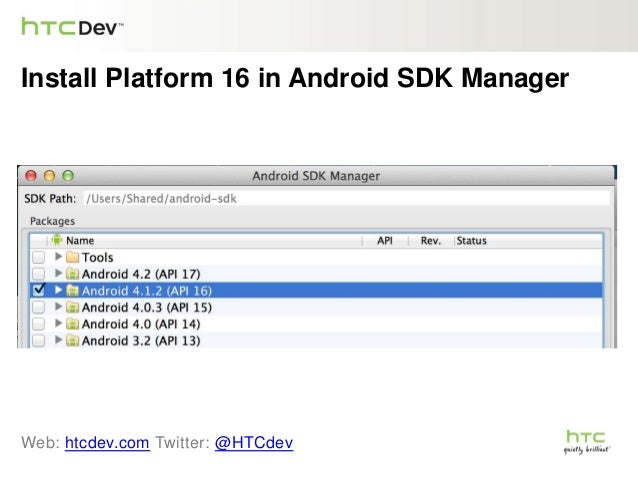The height and width of the screenshot is (479, 638).
Task: Check the Android 3.2 (API 13) checkbox
Action: coord(39,340)
